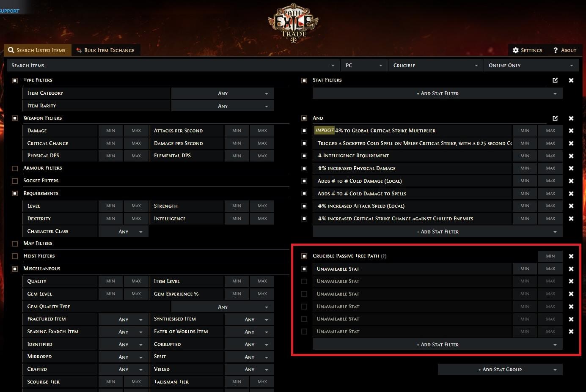Remove the Intelligence Requirement stat filter
Screen dimensions: 586x392
571,156
